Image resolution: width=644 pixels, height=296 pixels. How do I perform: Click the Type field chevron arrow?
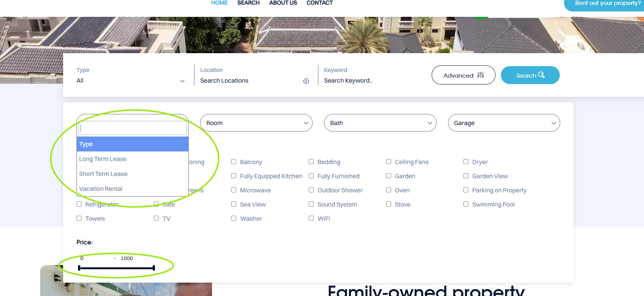(182, 81)
